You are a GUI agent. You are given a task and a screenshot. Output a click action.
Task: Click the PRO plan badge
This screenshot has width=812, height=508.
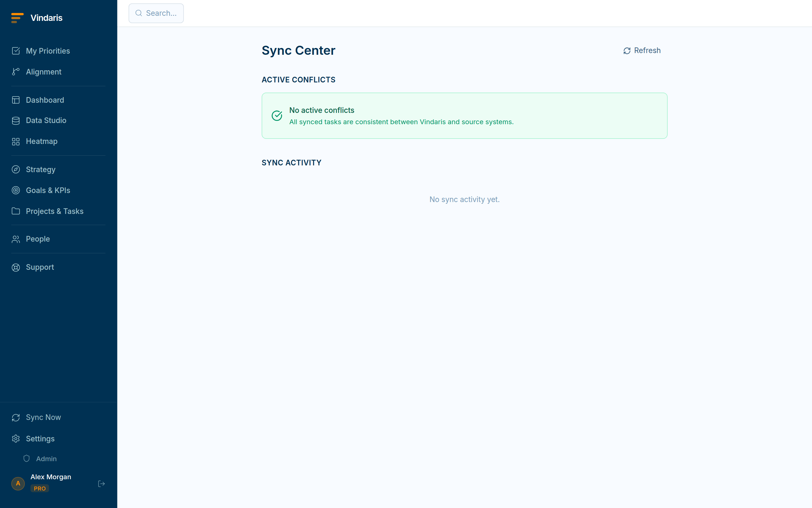(39, 489)
